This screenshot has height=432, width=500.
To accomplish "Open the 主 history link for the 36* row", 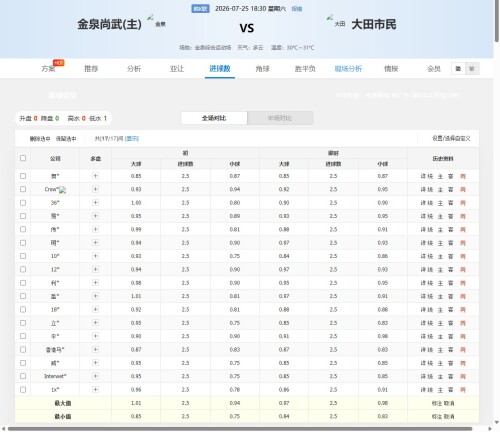I will 440,203.
